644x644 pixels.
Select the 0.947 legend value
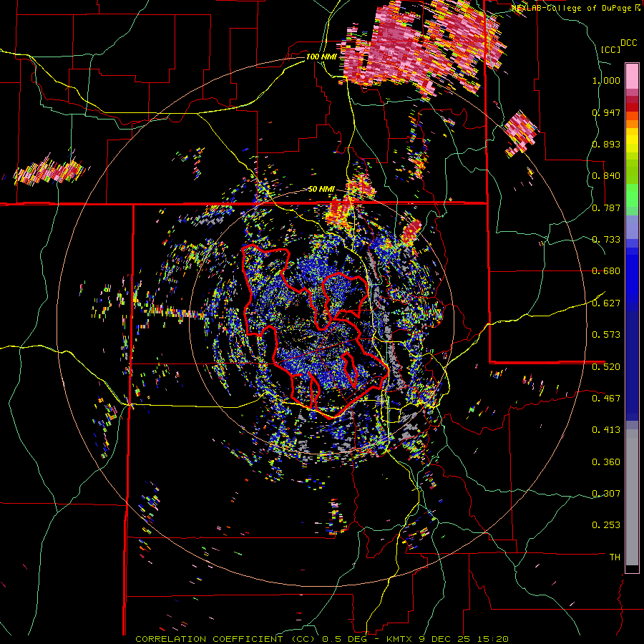[606, 112]
